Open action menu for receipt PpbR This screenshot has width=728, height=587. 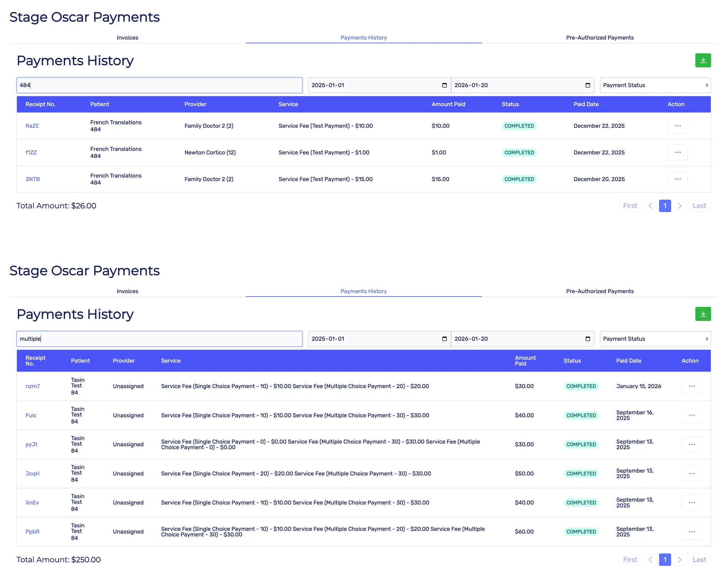point(691,532)
